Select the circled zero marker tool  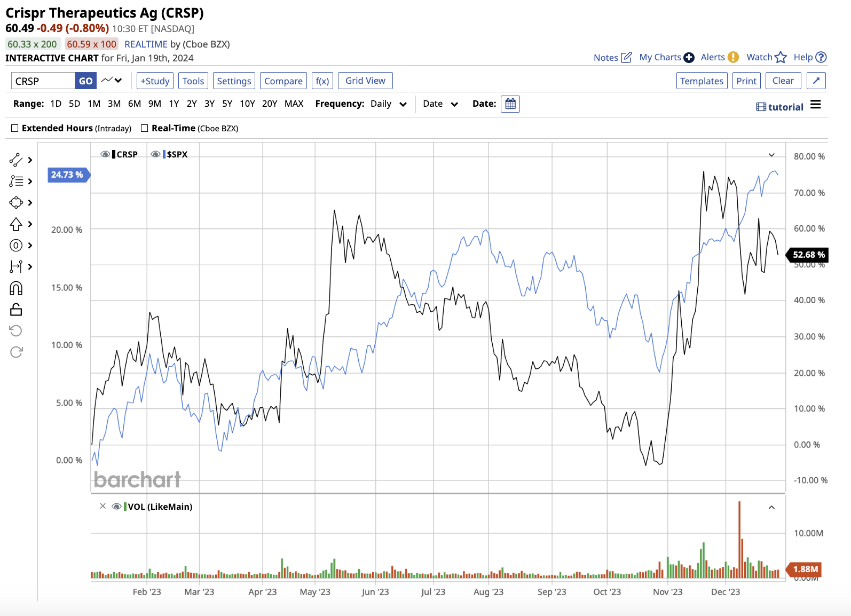click(16, 246)
